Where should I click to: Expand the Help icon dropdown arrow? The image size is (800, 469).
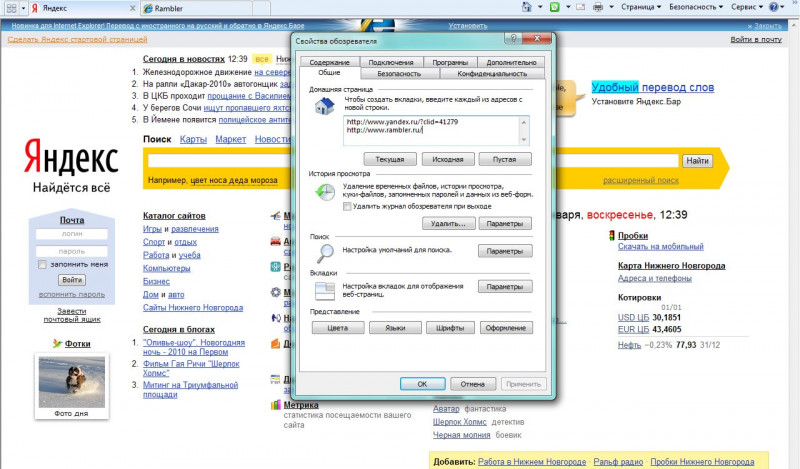(782, 7)
